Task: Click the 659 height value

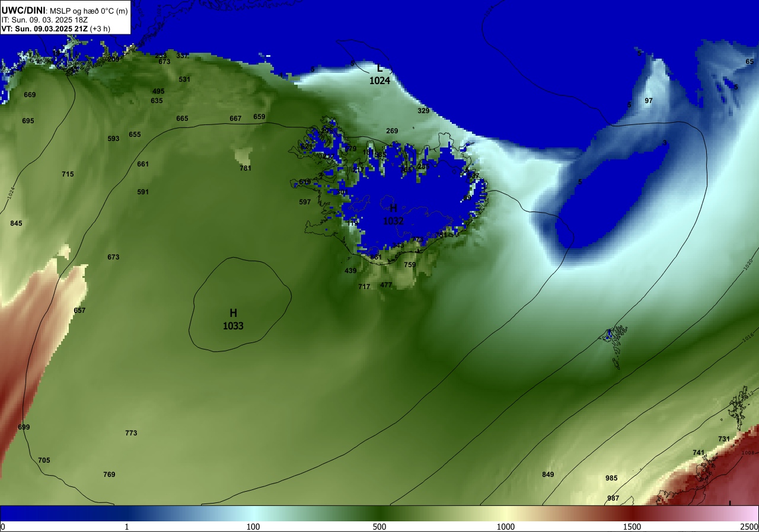Action: (x=259, y=117)
